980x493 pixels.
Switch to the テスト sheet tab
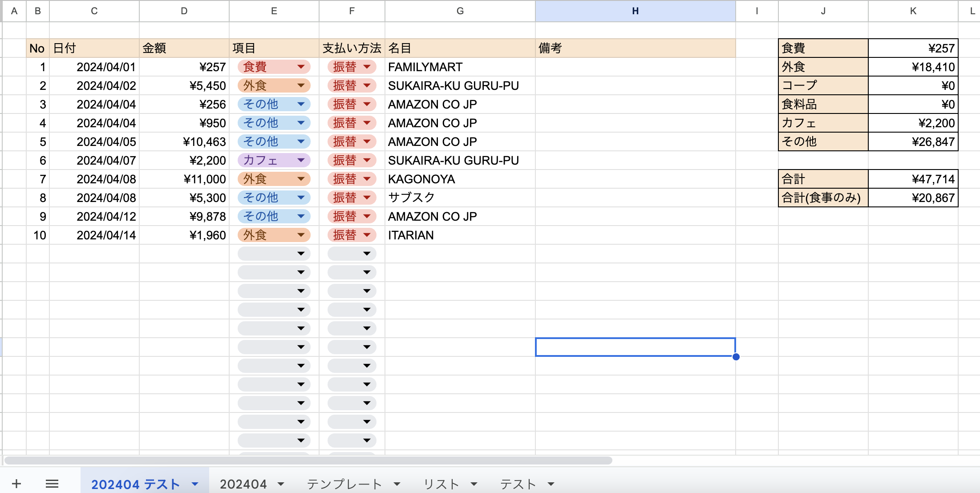coord(518,484)
